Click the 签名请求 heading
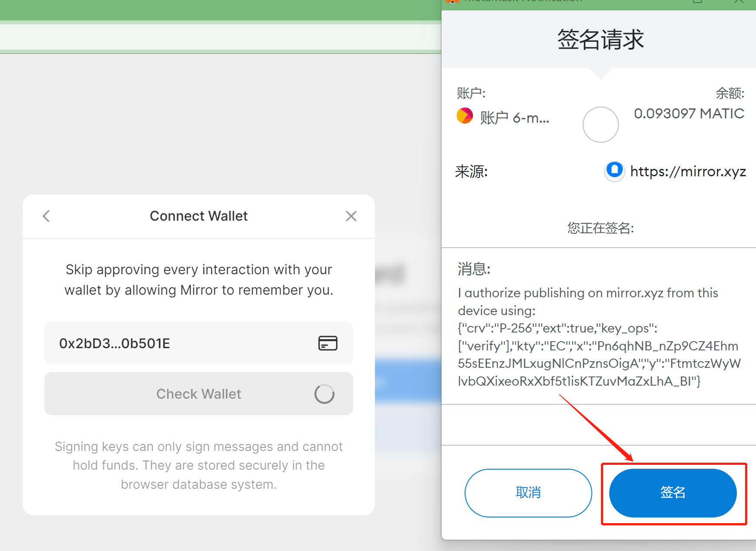756x551 pixels. pyautogui.click(x=601, y=40)
